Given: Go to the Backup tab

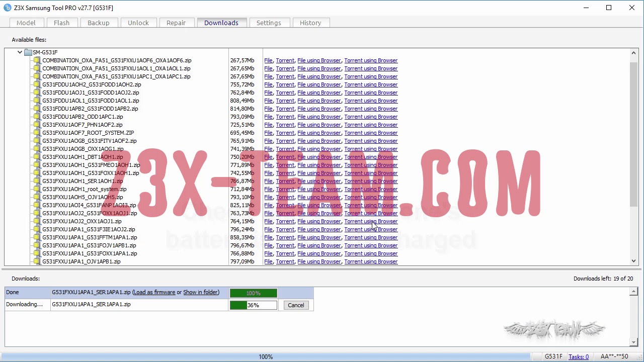Looking at the screenshot, I should 99,23.
